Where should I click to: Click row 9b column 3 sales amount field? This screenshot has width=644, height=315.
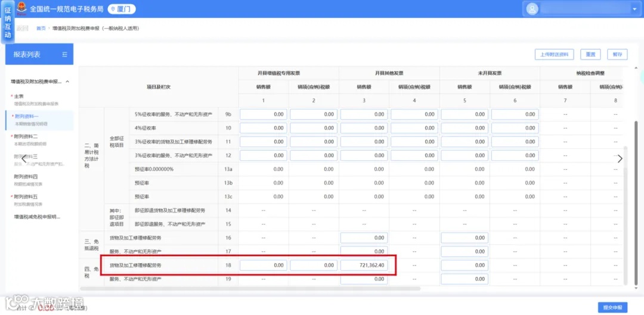pyautogui.click(x=364, y=114)
